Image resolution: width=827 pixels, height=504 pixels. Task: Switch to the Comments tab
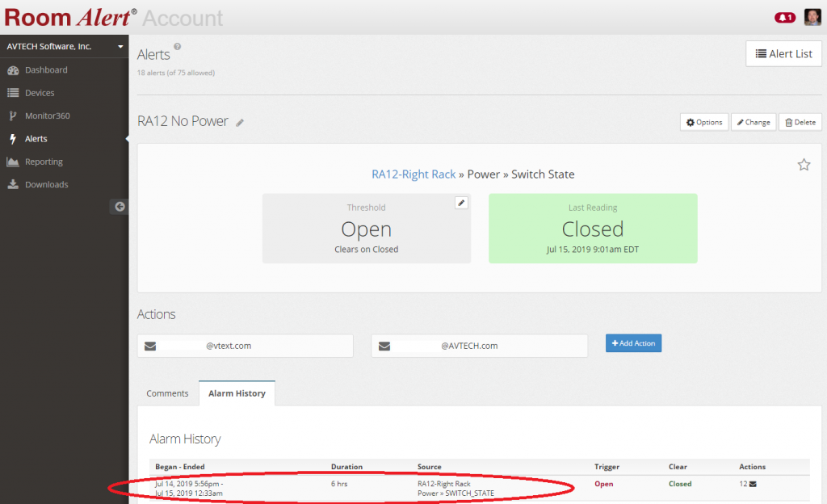click(167, 393)
